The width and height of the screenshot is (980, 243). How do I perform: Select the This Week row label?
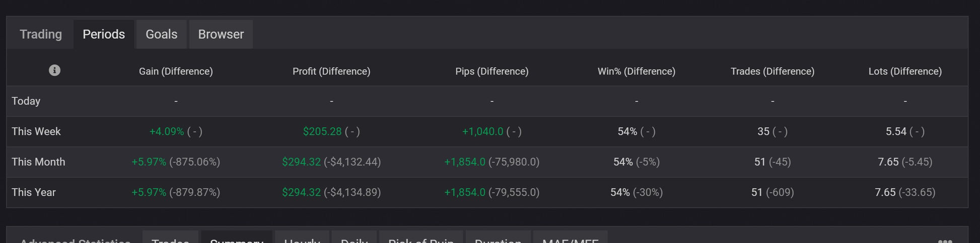coord(36,131)
